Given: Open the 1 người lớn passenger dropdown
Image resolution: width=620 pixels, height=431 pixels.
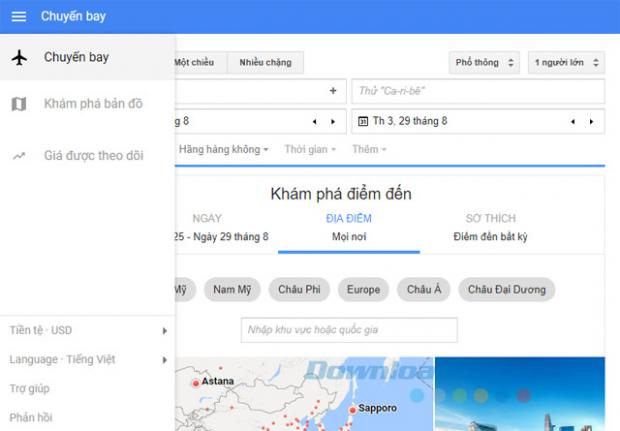Looking at the screenshot, I should [566, 63].
